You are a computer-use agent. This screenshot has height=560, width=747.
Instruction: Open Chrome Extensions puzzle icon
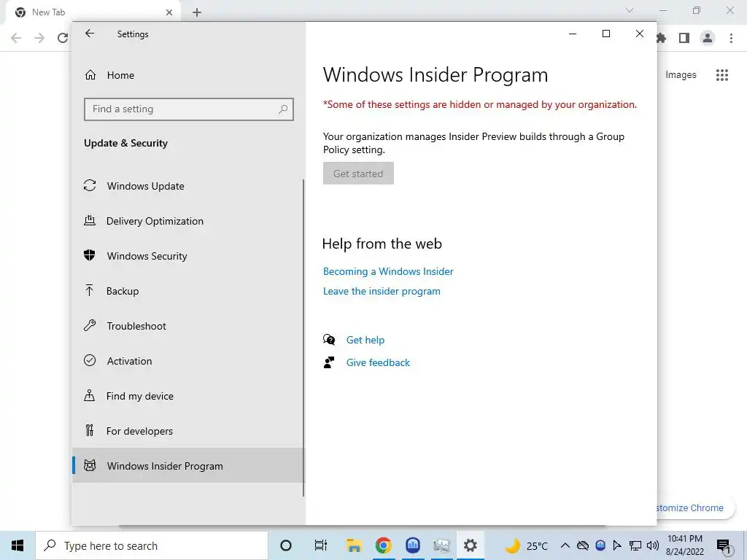[x=661, y=38]
